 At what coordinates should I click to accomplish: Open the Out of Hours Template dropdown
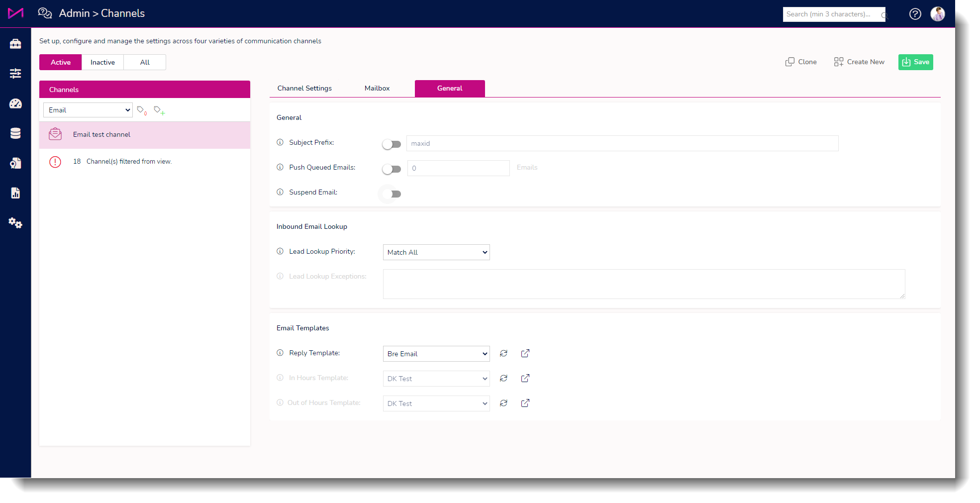coord(436,403)
